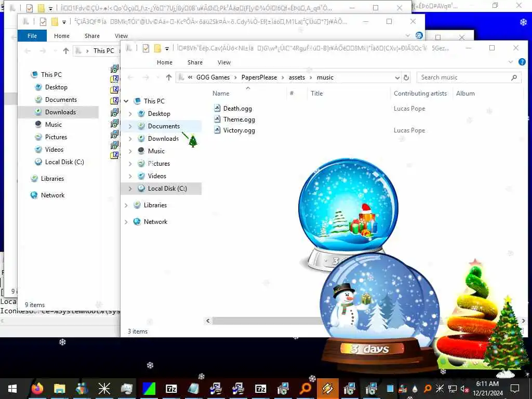Open the notification center icon
532x399 pixels.
point(515,389)
